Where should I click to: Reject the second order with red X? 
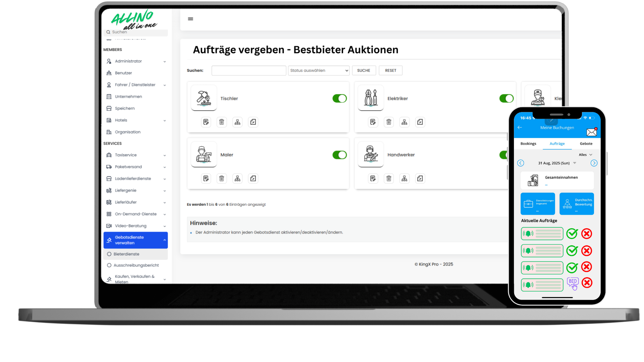point(587,251)
